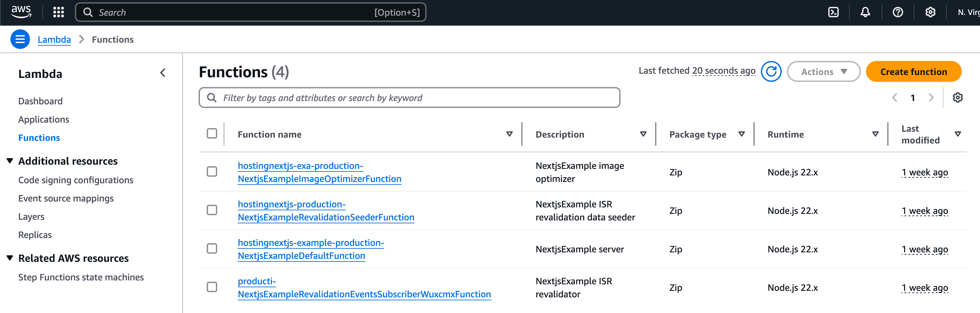Image resolution: width=980 pixels, height=313 pixels.
Task: Toggle the hamburger navigation menu
Action: point(20,39)
